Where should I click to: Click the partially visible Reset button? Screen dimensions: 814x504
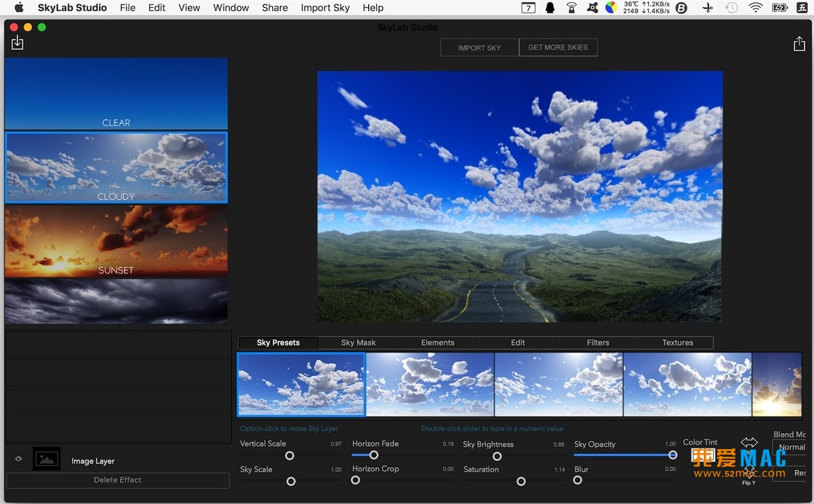click(790, 473)
